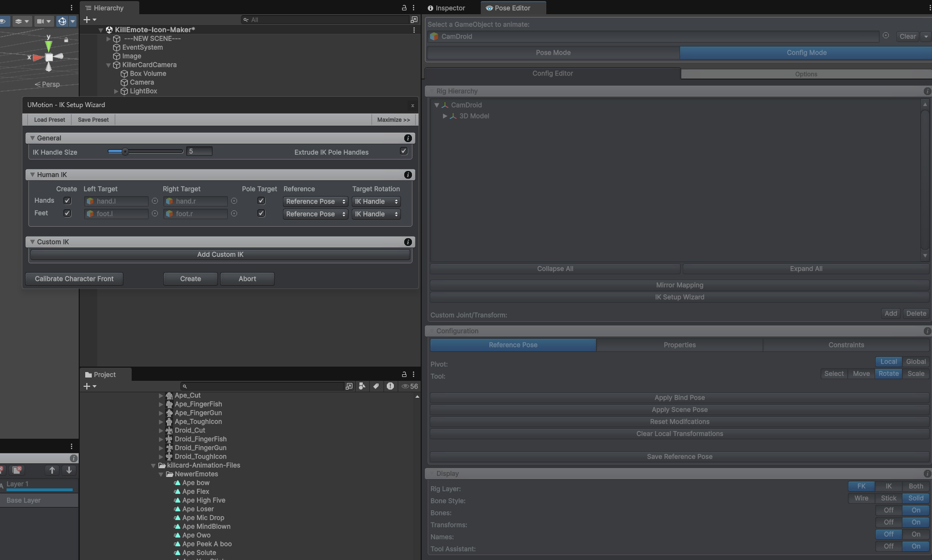The image size is (932, 560).
Task: Click object picker next to hand.l field
Action: point(155,201)
